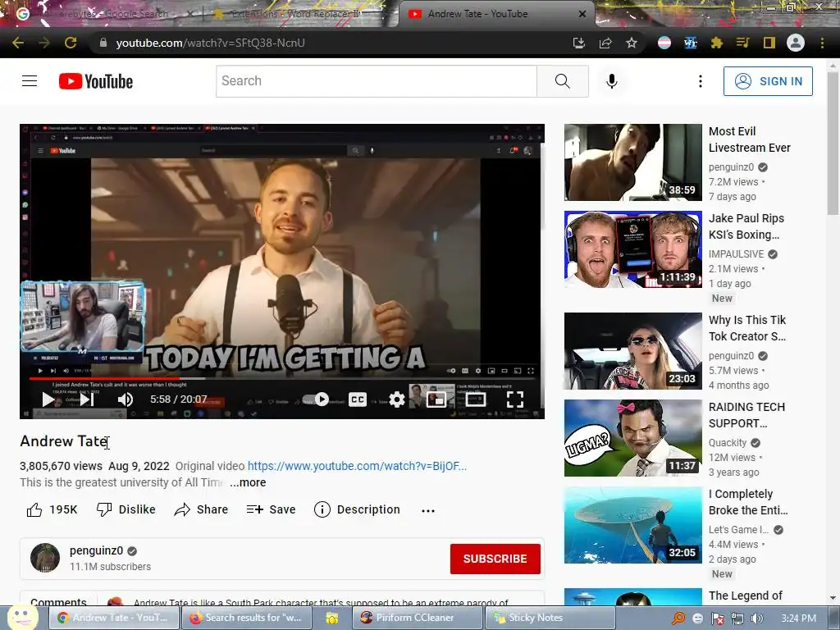The height and width of the screenshot is (630, 840).
Task: Click the address bar URL
Action: (x=210, y=43)
